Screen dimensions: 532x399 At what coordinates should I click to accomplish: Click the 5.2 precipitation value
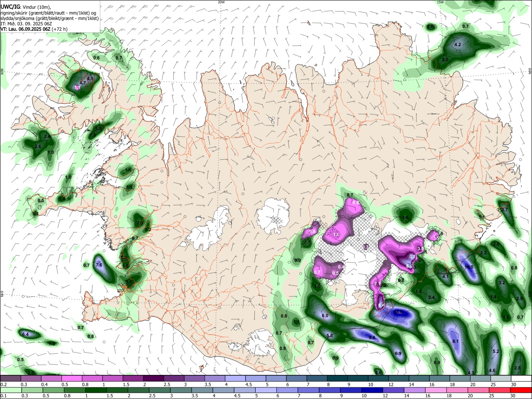tap(496, 351)
